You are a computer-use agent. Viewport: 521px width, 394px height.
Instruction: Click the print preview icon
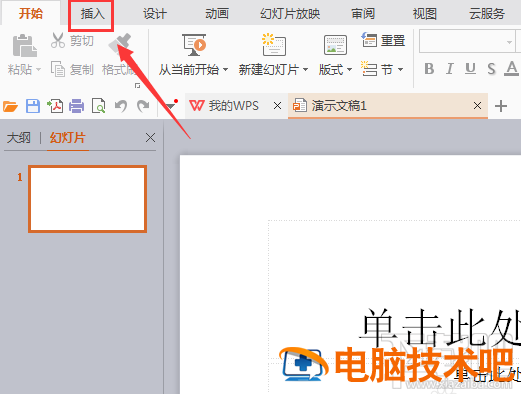tap(99, 106)
